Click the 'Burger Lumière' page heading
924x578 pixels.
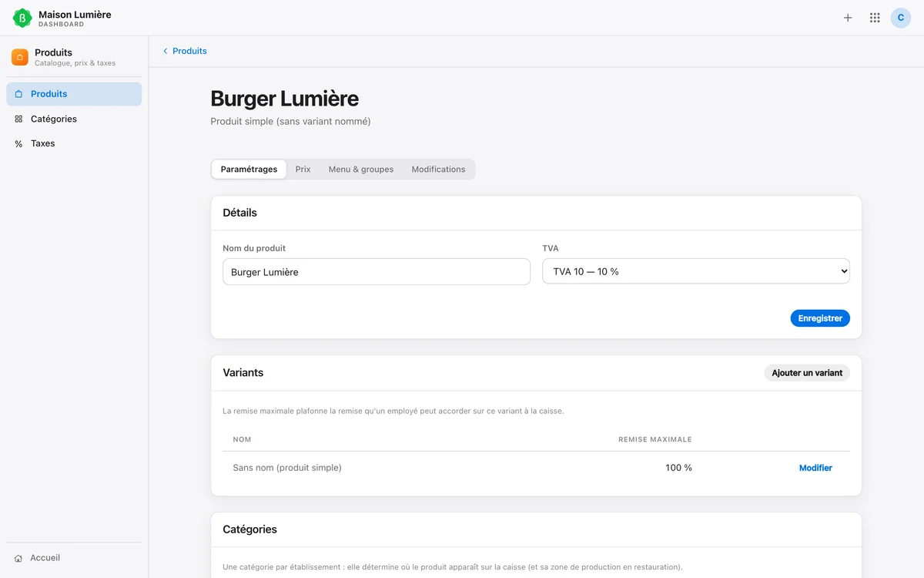(285, 99)
